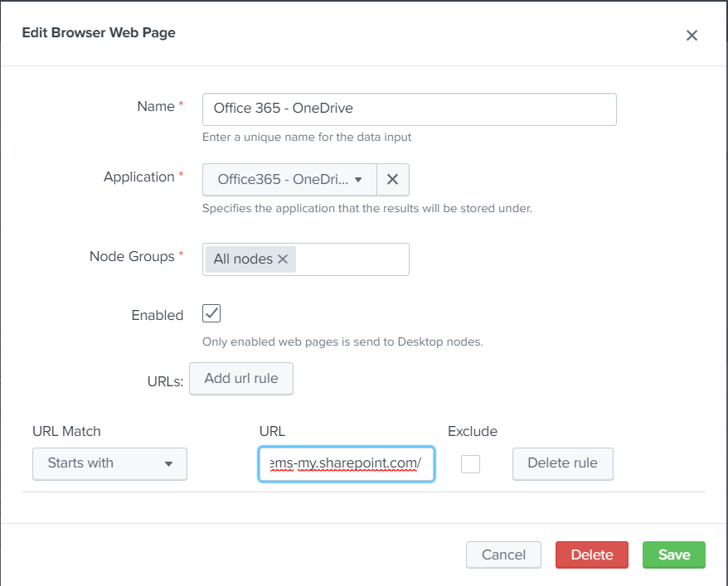Close the Edit Browser Web Page dialog

point(692,35)
